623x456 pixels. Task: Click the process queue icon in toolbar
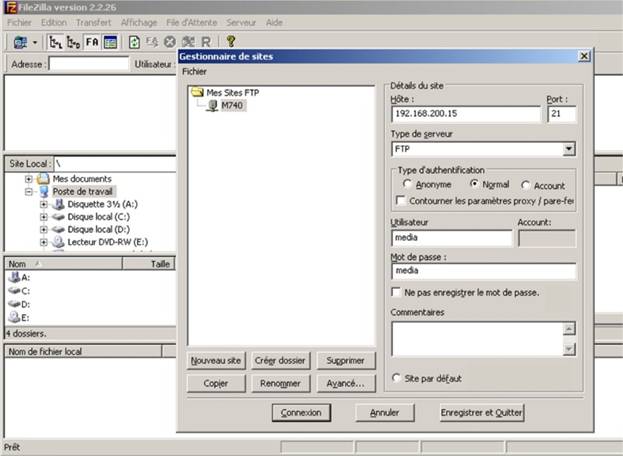click(152, 42)
